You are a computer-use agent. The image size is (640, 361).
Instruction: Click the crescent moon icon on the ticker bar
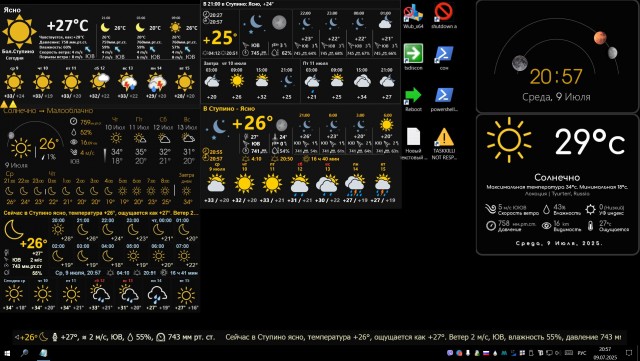coord(44,337)
